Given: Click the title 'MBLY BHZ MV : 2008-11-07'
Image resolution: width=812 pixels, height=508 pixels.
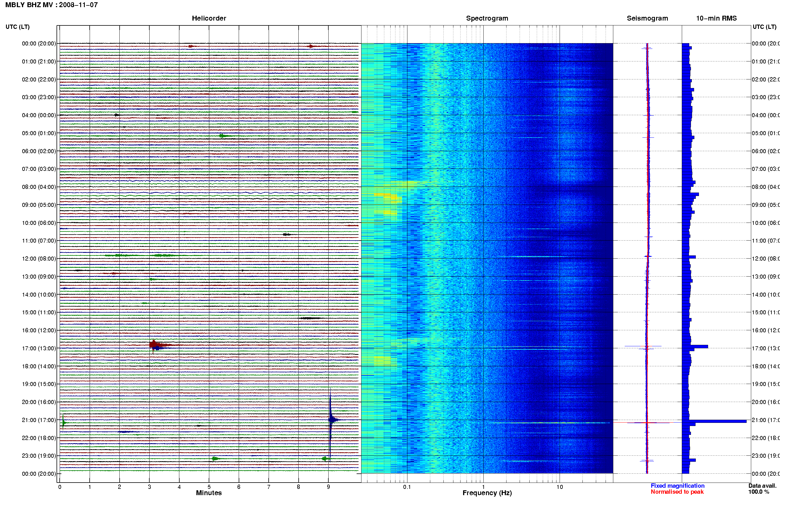Looking at the screenshot, I should coord(51,5).
